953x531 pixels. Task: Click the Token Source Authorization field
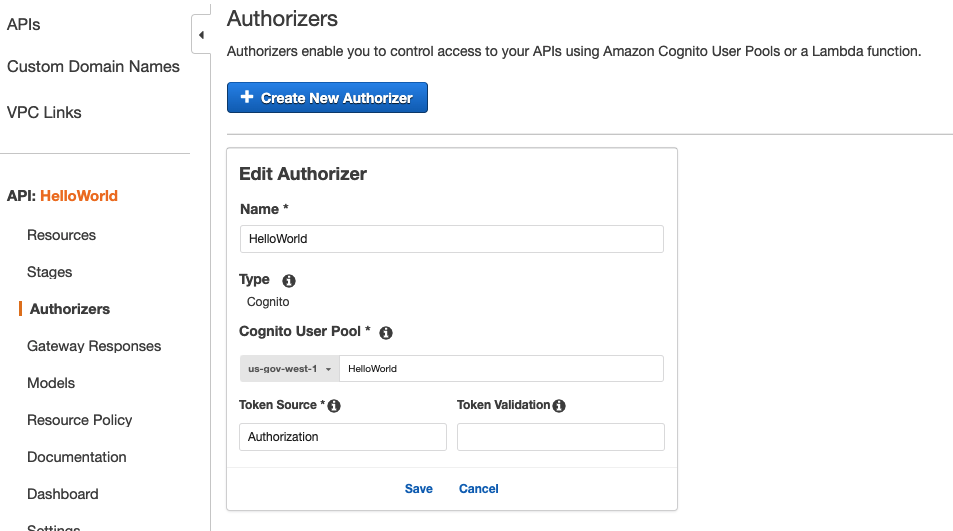tap(343, 437)
